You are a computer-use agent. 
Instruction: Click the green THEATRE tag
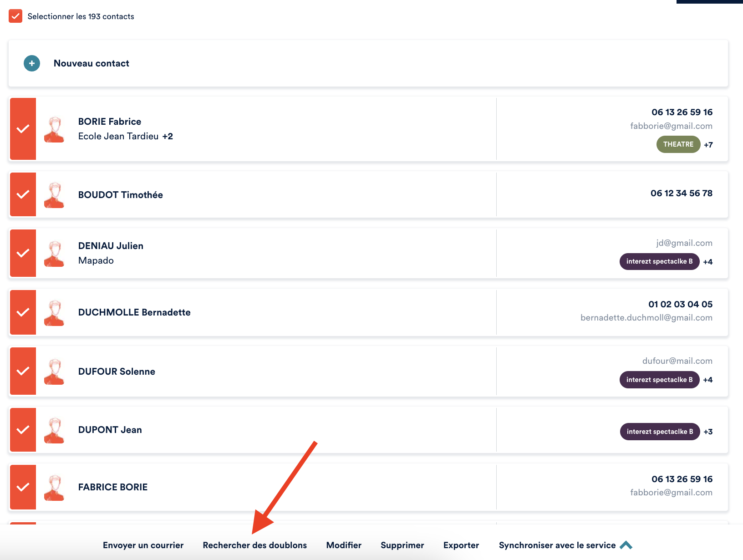point(678,144)
